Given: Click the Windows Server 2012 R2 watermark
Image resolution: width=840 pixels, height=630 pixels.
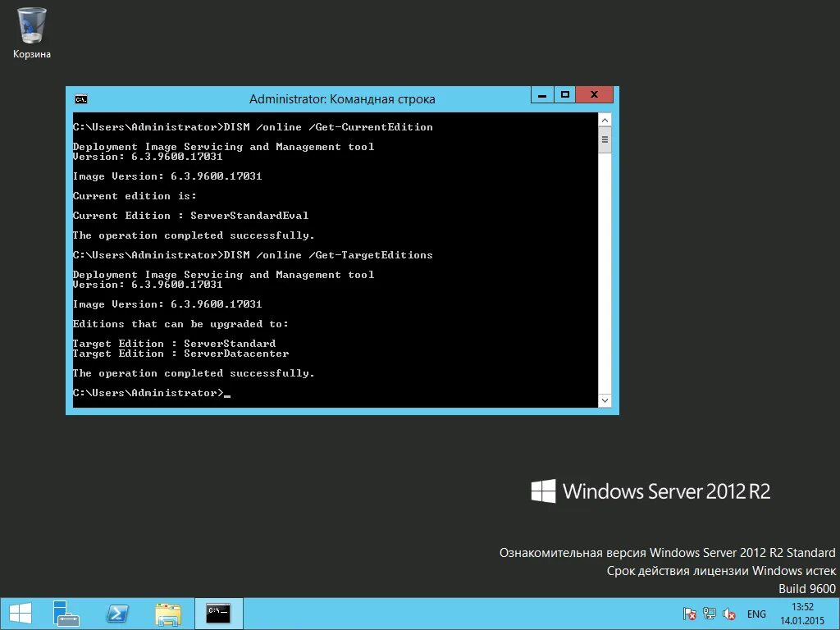Looking at the screenshot, I should [x=652, y=491].
